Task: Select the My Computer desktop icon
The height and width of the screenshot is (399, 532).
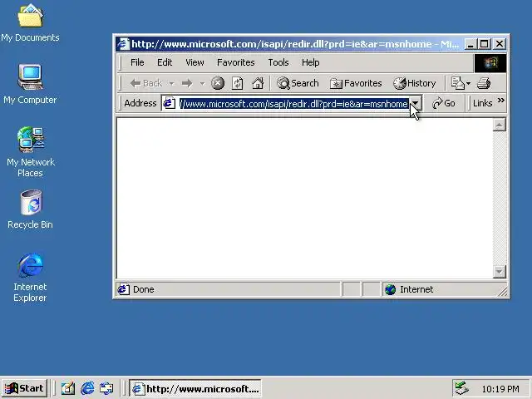Action: tap(30, 84)
